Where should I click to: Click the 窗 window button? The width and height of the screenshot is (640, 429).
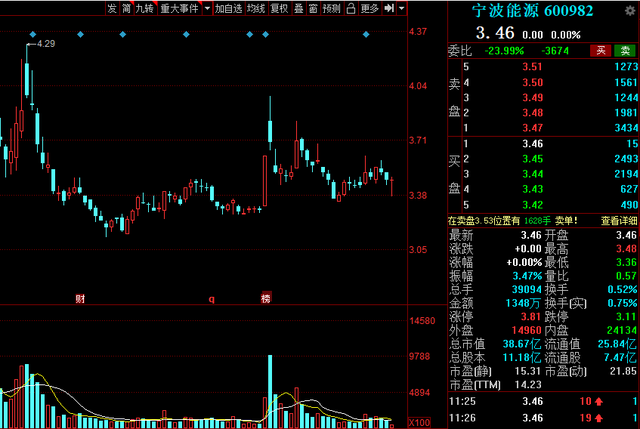(313, 8)
